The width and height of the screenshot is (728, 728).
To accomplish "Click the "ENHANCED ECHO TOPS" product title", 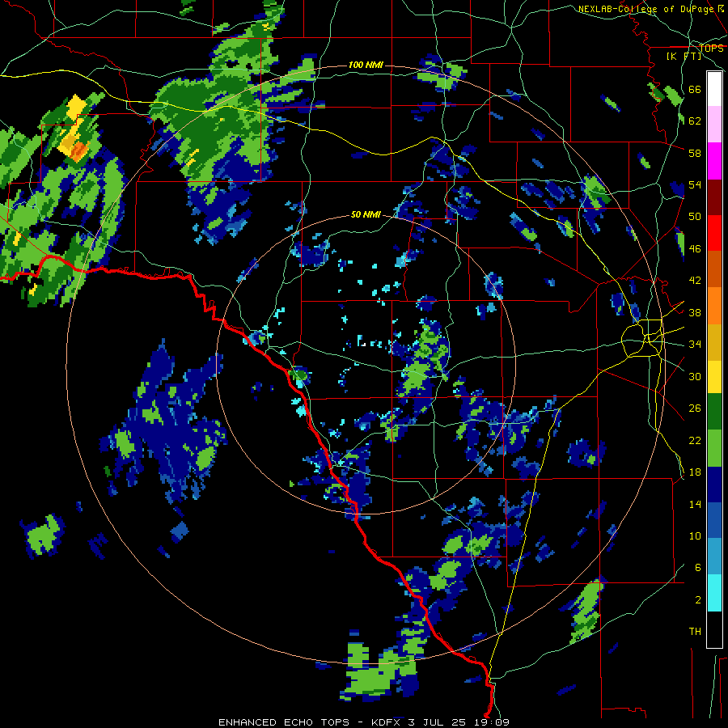I will [284, 722].
